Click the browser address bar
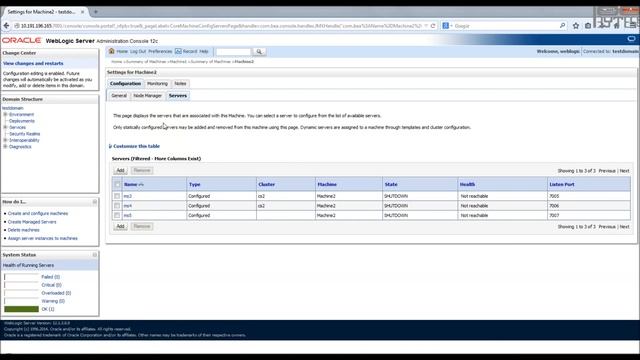This screenshot has height=360, width=640. [220, 26]
